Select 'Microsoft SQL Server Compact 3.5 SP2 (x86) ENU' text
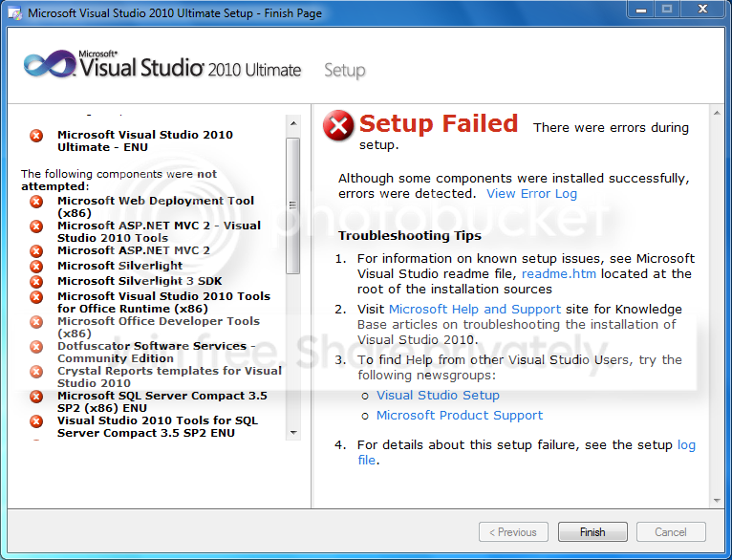This screenshot has width=732, height=560. coord(162,401)
